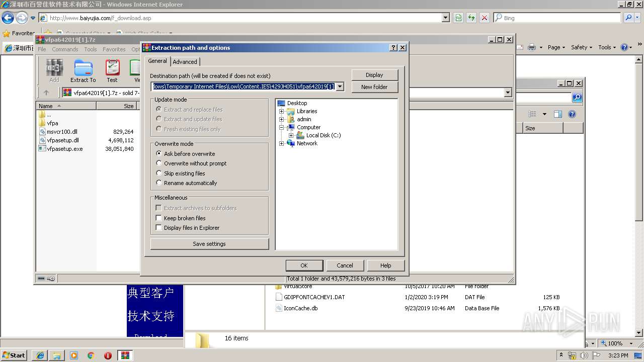Open WinRAR Favorites menu
Screen dimensions: 644x362
pos(114,49)
